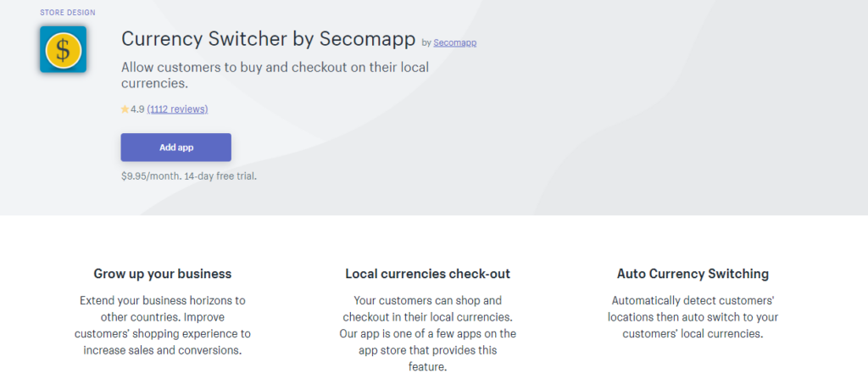Screen dimensions: 868x379
Task: Click the sentence starting Our app is one
Action: [428, 351]
